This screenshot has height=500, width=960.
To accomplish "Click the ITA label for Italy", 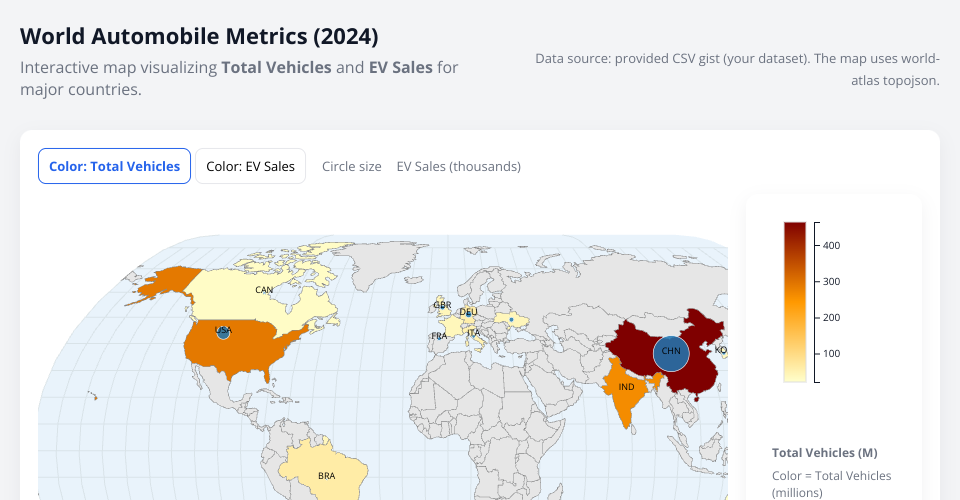I will point(473,333).
